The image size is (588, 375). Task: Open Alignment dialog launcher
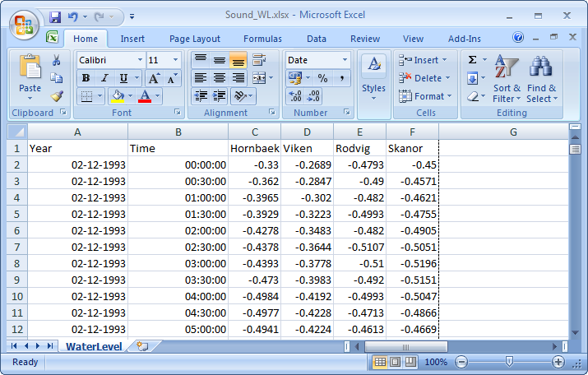click(272, 112)
